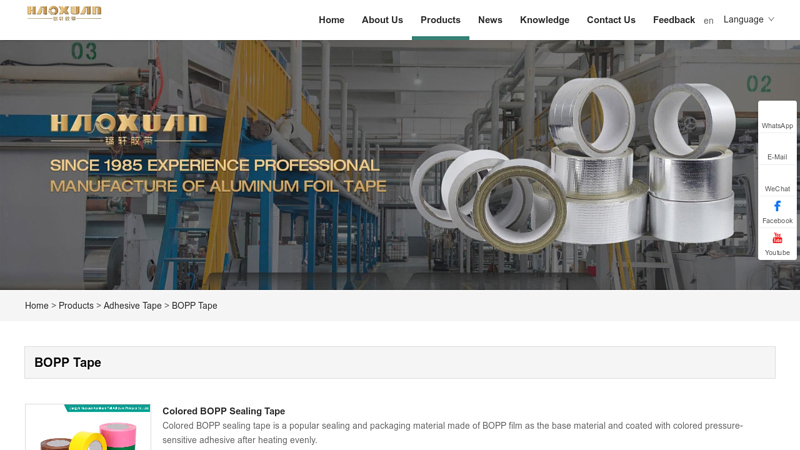The image size is (800, 450).
Task: Click the BOPP Tape section heading
Action: pyautogui.click(x=68, y=363)
